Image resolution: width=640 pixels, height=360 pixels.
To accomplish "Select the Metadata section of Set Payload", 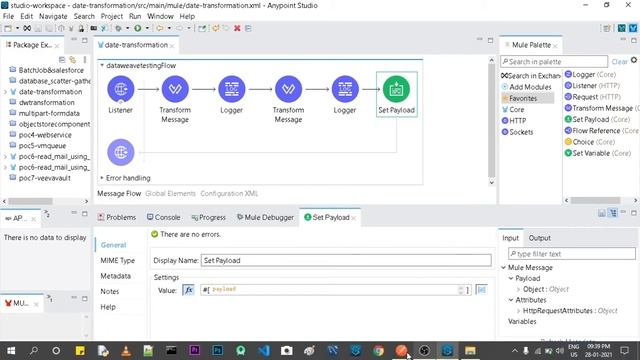I will 116,276.
